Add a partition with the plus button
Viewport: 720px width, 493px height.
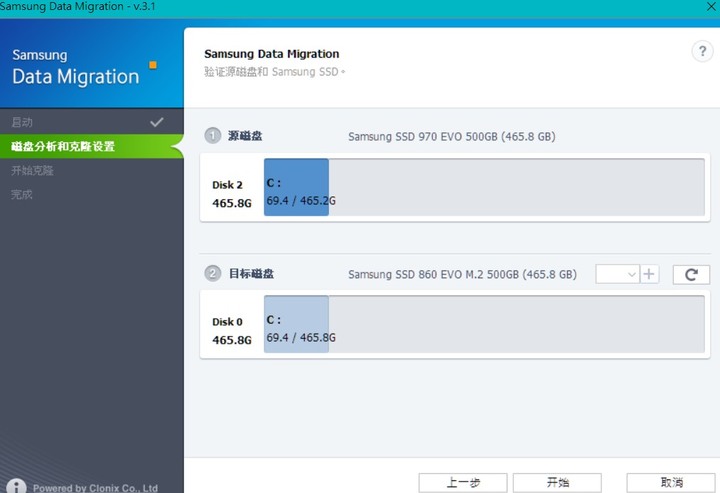(x=649, y=274)
